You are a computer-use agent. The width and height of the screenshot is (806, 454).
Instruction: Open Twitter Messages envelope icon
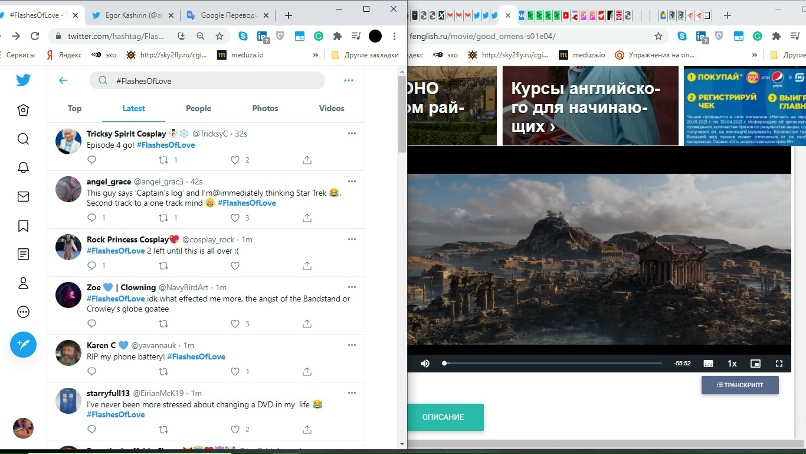(23, 197)
